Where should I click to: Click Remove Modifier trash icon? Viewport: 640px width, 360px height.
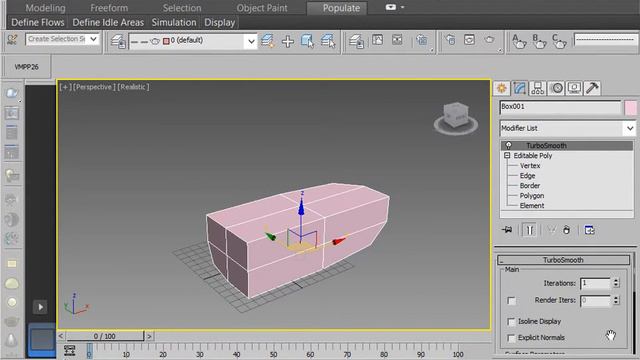click(566, 230)
